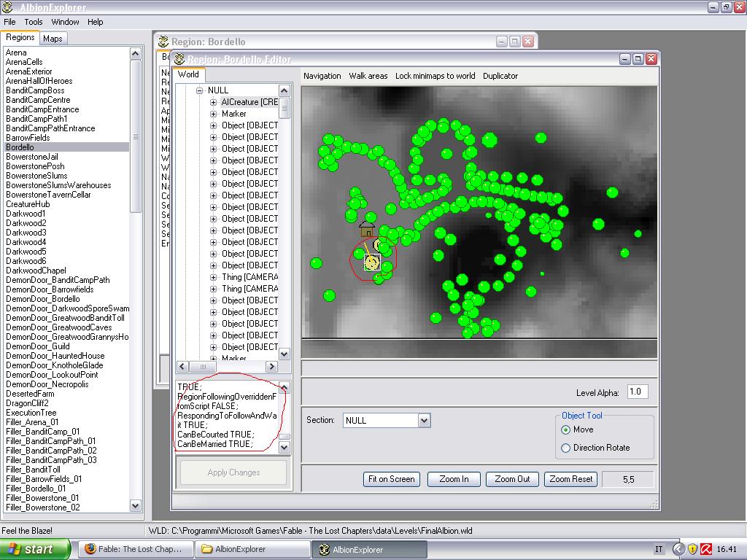Click the Bordello Editor window title icon
The width and height of the screenshot is (747, 560).
[179, 59]
